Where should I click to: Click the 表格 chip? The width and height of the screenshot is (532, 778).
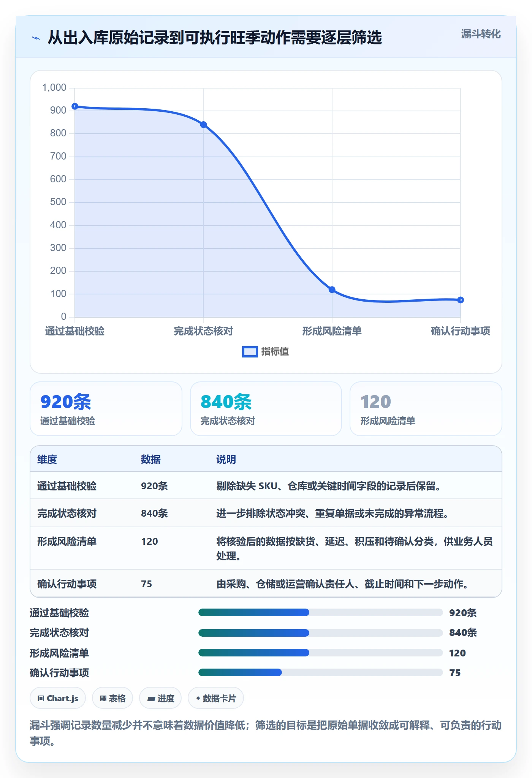(x=112, y=698)
